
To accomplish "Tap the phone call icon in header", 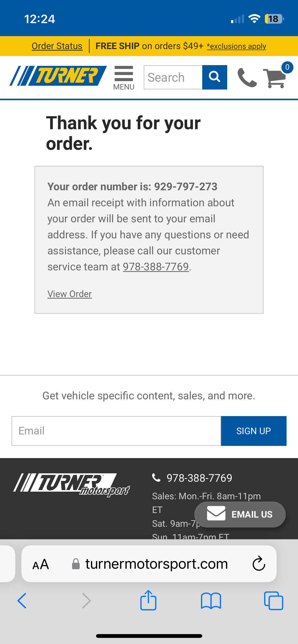I will 247,78.
